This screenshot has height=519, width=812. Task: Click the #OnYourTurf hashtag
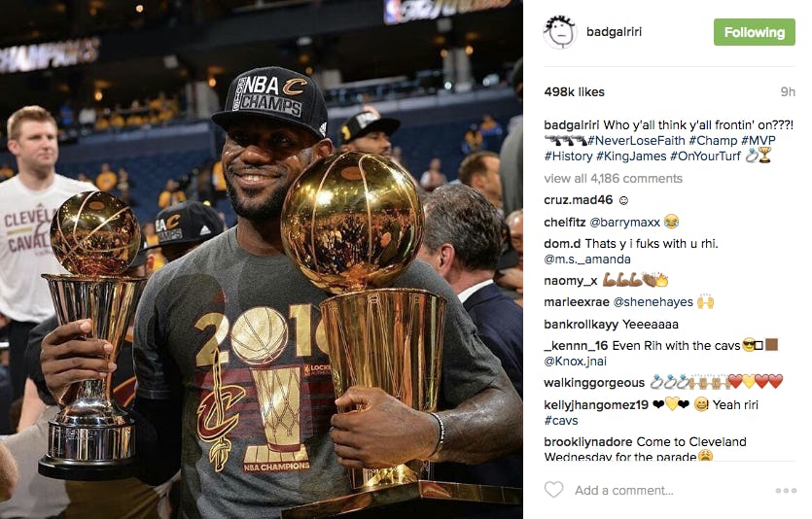[x=705, y=156]
